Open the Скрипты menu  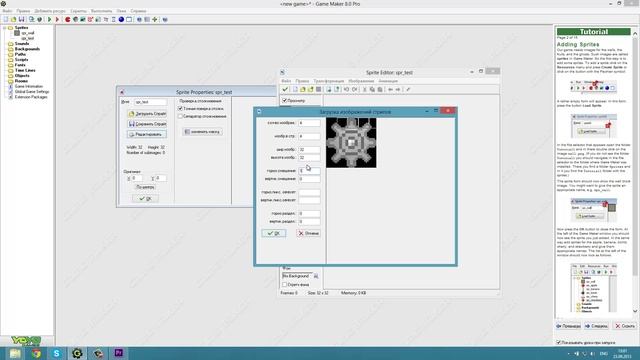[78, 11]
